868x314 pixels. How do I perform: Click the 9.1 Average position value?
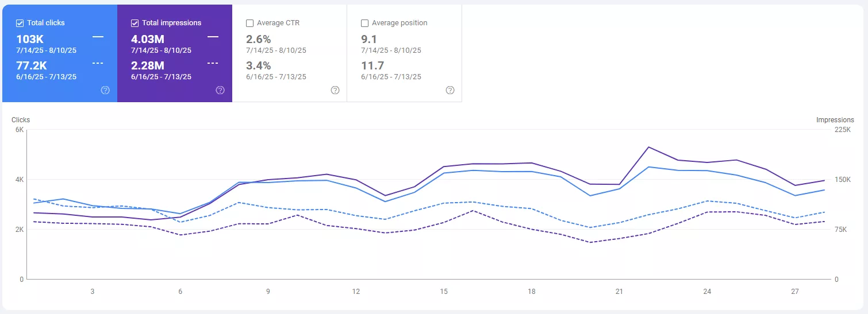pyautogui.click(x=370, y=39)
